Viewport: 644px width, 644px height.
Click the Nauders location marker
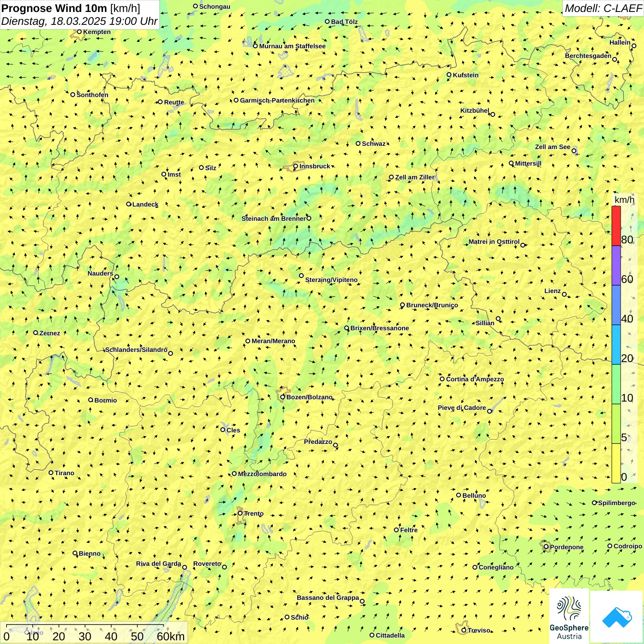(117, 276)
